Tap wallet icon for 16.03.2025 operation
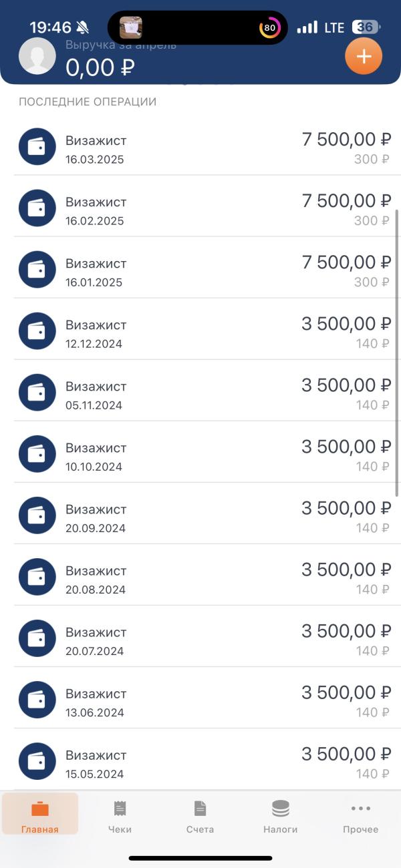This screenshot has height=868, width=401. pos(37,147)
